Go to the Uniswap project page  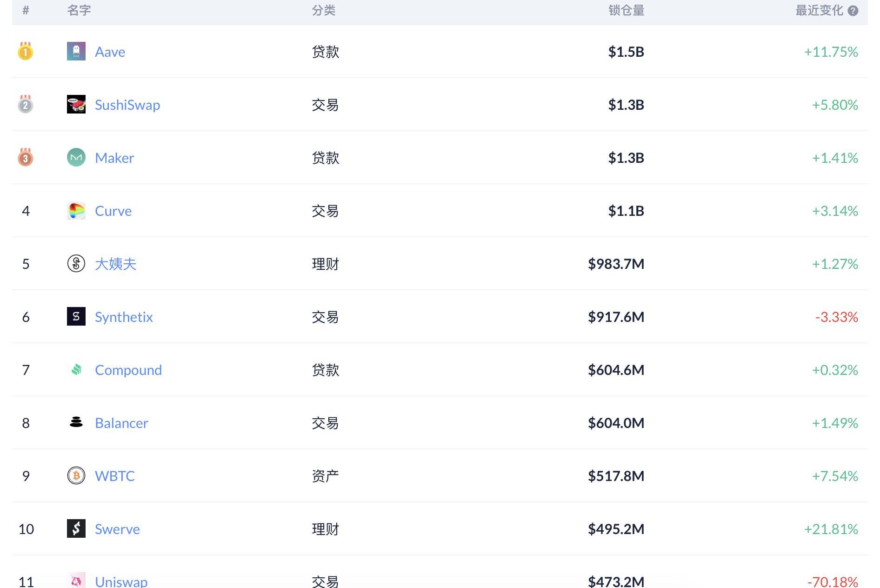point(121,581)
